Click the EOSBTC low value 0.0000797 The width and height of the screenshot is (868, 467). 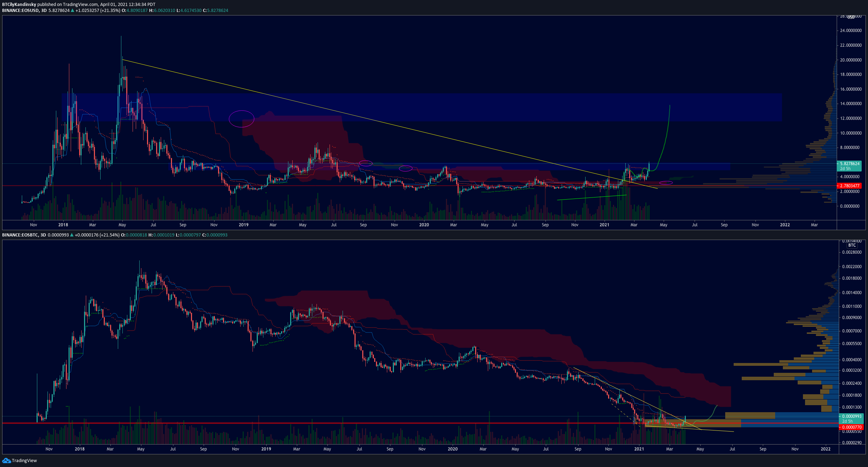tap(190, 235)
